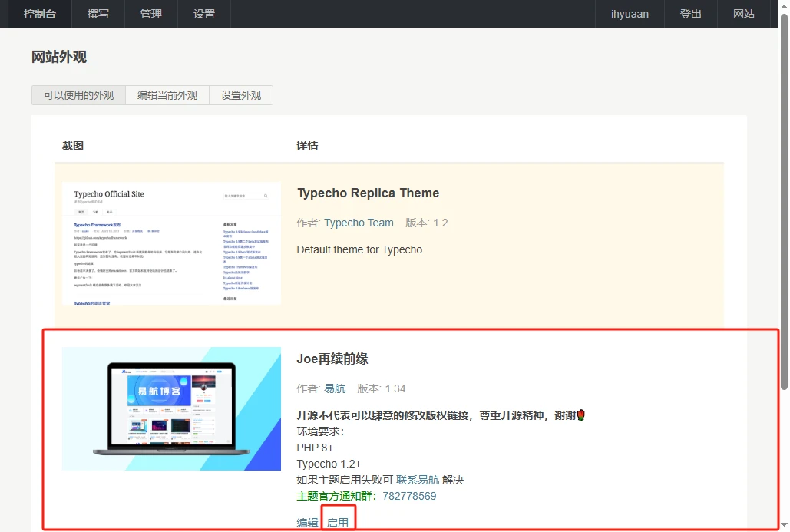
Task: Click the ihyuaan username link
Action: (x=629, y=13)
